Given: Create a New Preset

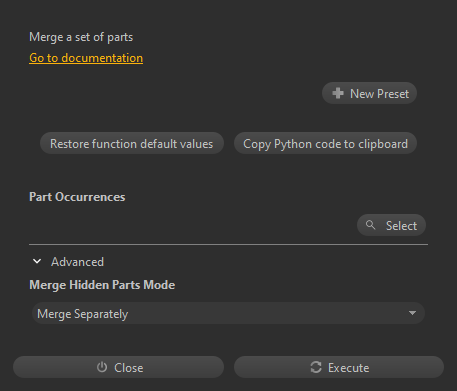Looking at the screenshot, I should coord(369,93).
